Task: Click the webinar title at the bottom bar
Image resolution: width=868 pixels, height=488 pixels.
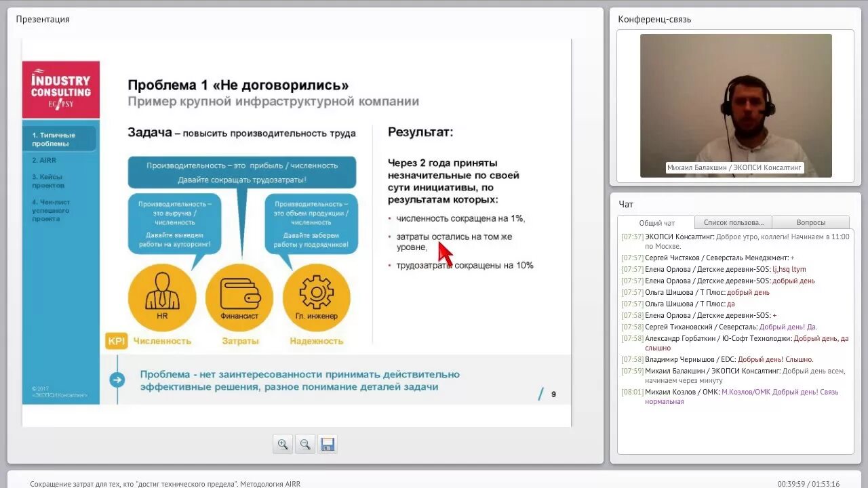Action: coord(165,484)
